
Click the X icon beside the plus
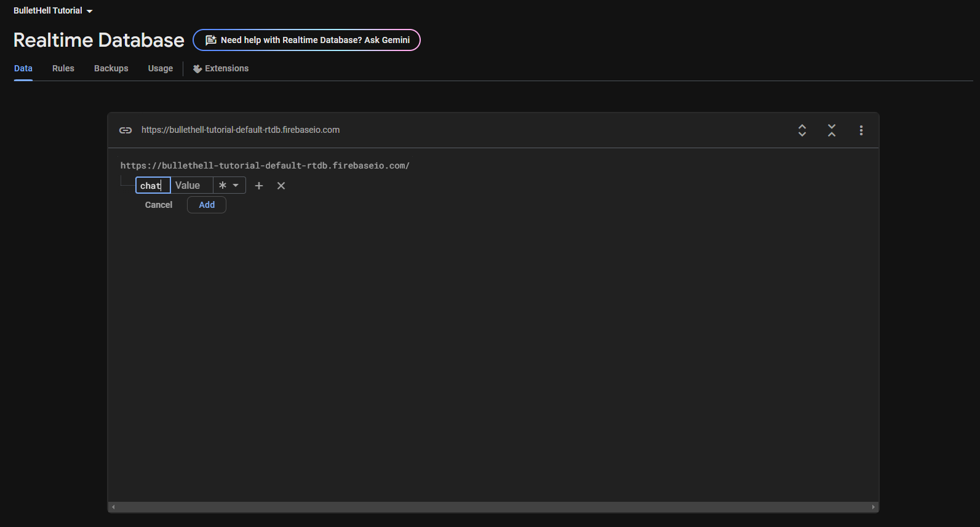pyautogui.click(x=281, y=186)
